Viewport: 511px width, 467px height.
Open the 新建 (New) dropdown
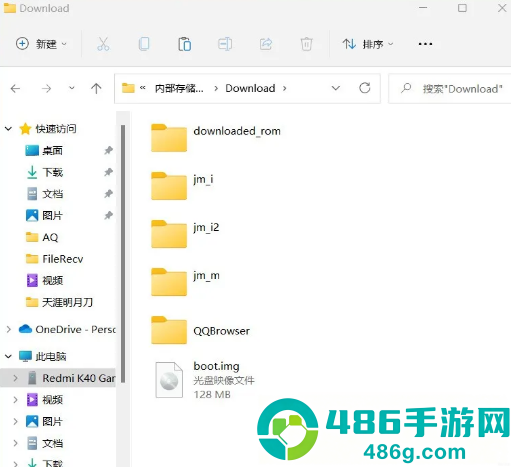[41, 44]
